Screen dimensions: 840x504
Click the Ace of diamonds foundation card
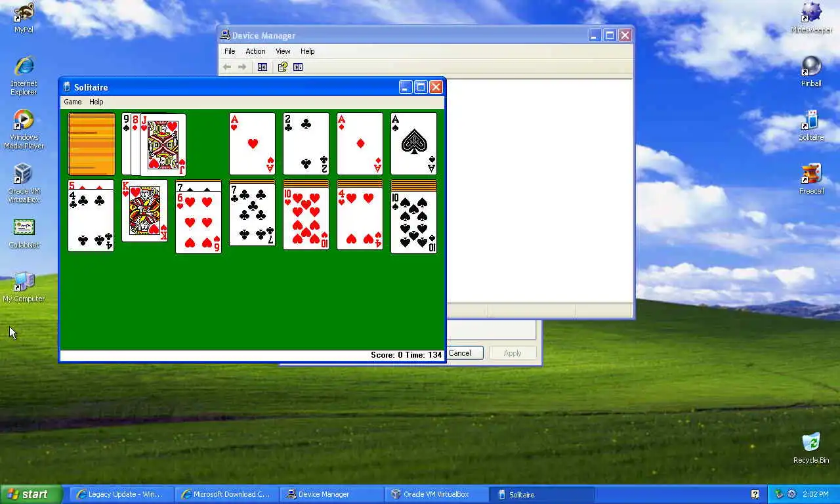(x=360, y=144)
